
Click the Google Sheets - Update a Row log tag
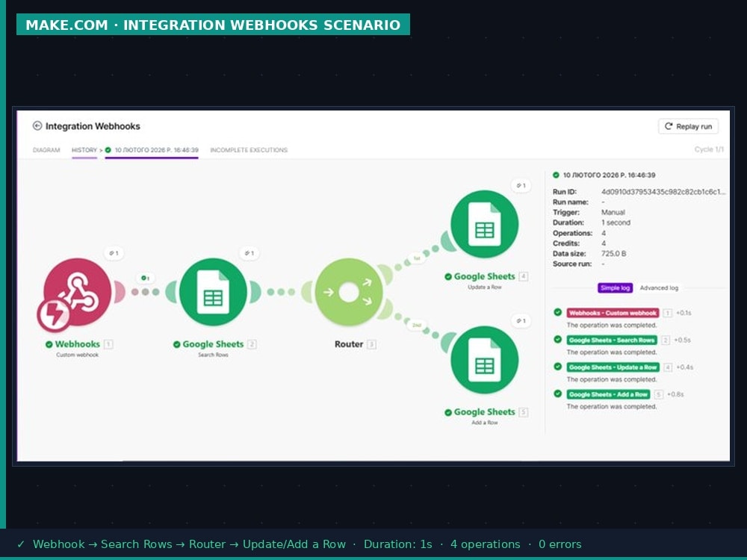coord(613,367)
